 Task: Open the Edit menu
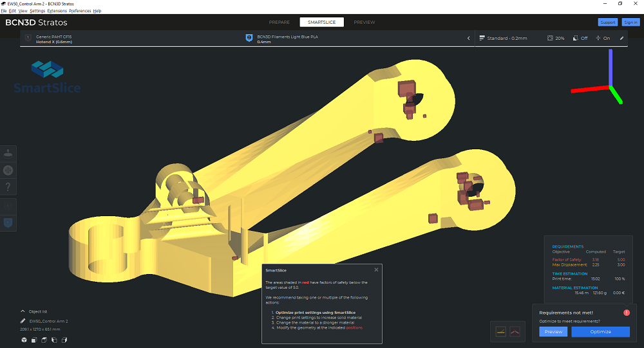12,11
